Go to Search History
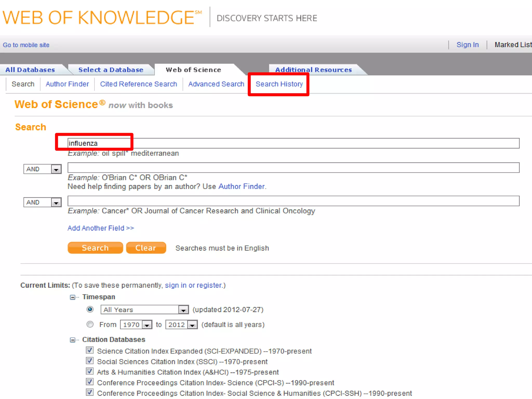Image resolution: width=532 pixels, height=399 pixels. [279, 84]
